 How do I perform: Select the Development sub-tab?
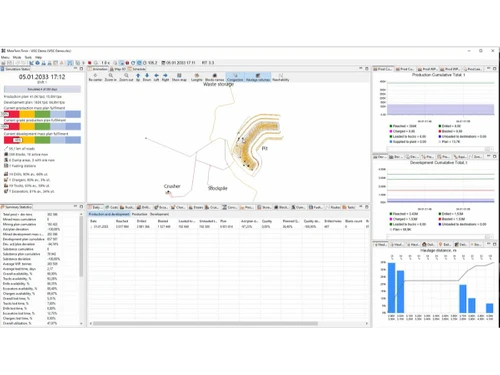point(159,214)
